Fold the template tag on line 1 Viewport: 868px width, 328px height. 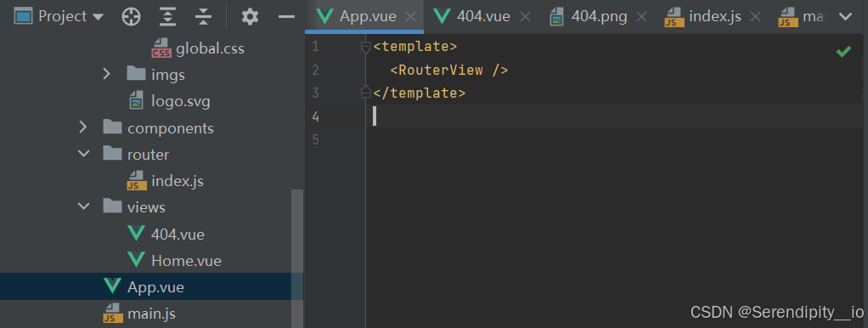tap(365, 48)
